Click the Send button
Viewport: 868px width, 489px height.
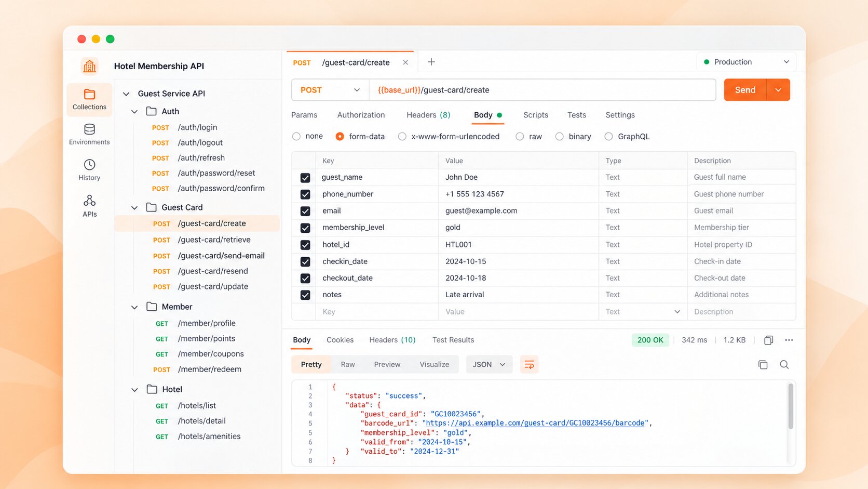(745, 90)
